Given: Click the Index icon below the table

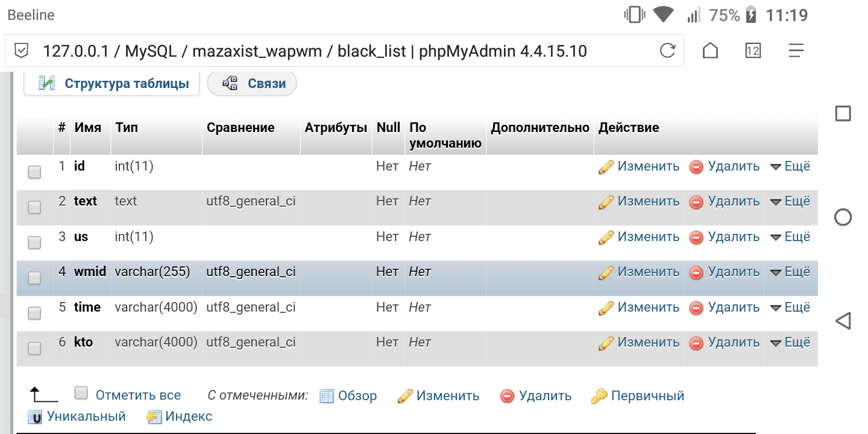Looking at the screenshot, I should point(154,417).
